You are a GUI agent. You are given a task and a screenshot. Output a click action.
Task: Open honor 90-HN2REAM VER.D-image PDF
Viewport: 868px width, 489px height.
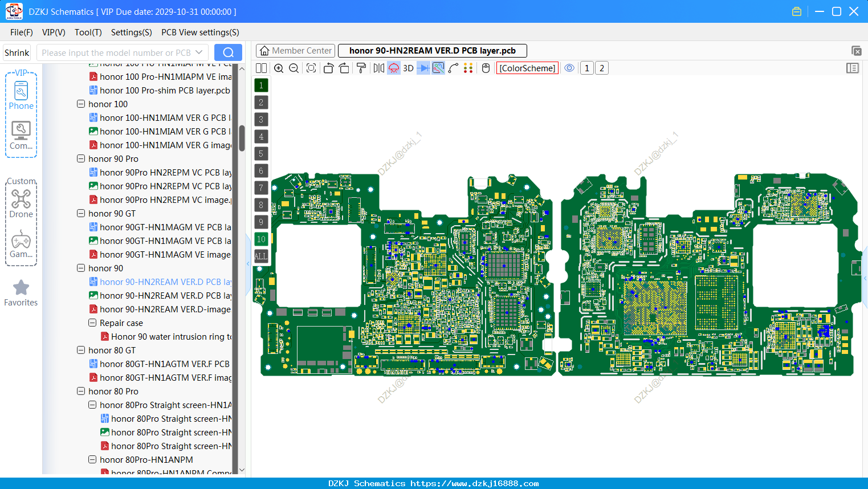tap(160, 309)
